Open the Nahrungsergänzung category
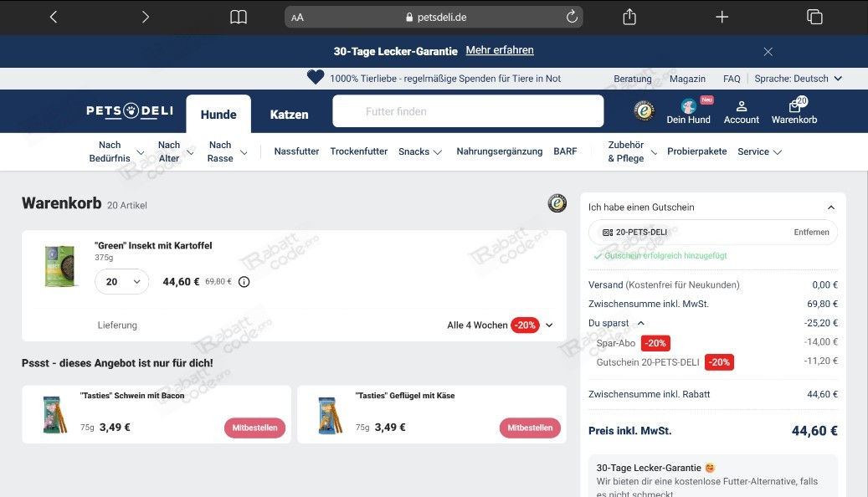 (500, 151)
